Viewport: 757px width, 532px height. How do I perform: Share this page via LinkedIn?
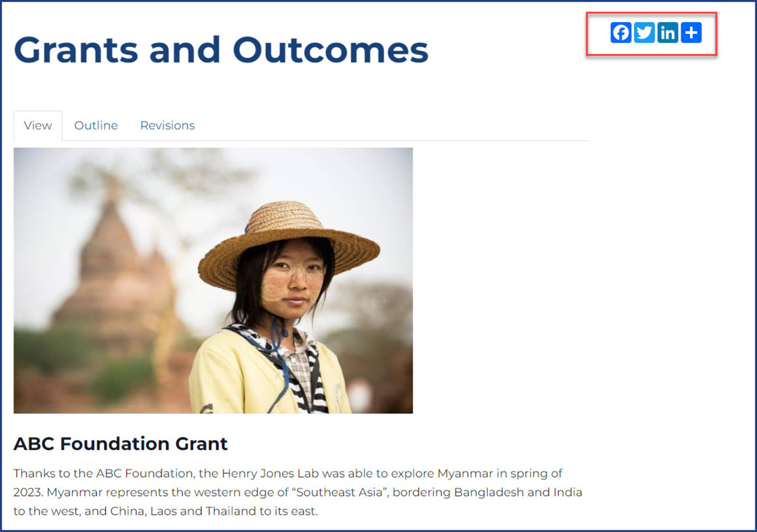[668, 33]
